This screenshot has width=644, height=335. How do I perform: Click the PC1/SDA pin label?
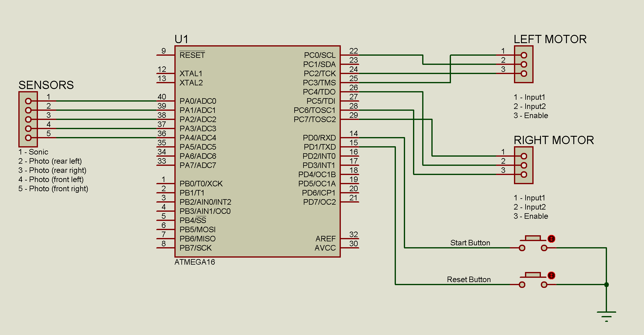319,64
